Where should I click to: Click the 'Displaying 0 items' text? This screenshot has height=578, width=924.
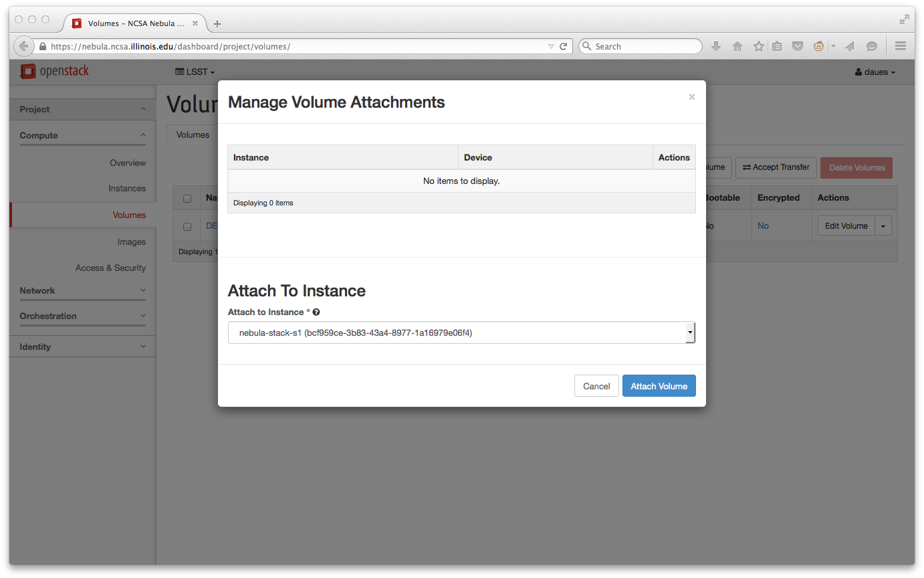click(263, 203)
